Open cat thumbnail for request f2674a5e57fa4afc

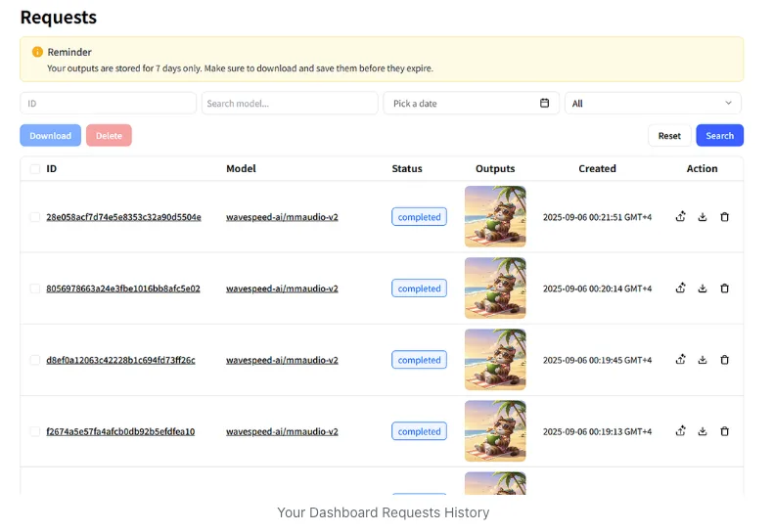tap(495, 430)
